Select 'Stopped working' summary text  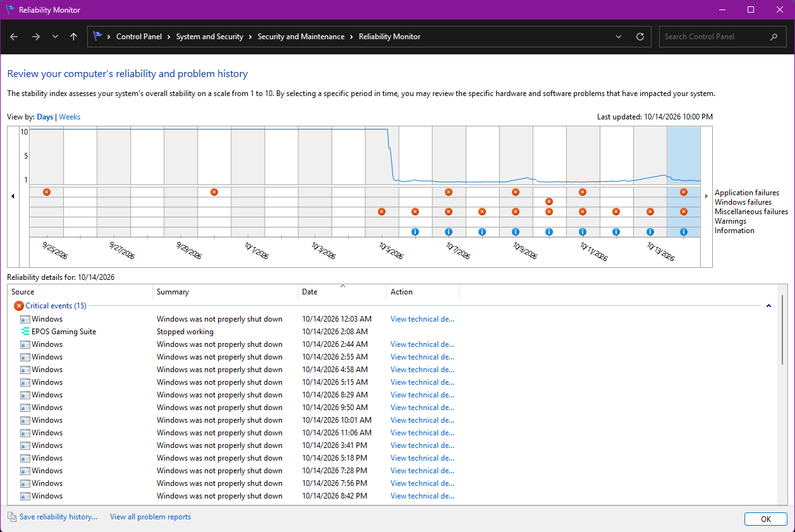(x=185, y=332)
